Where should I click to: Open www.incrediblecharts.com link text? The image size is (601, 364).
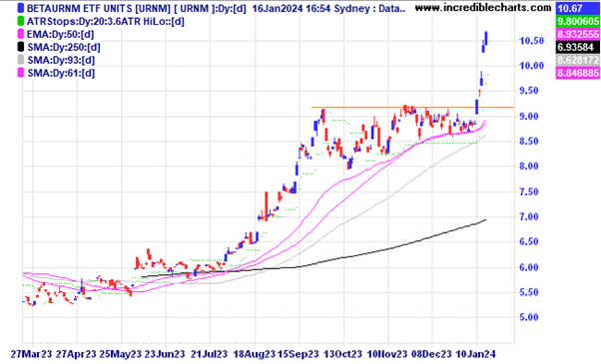click(x=483, y=8)
